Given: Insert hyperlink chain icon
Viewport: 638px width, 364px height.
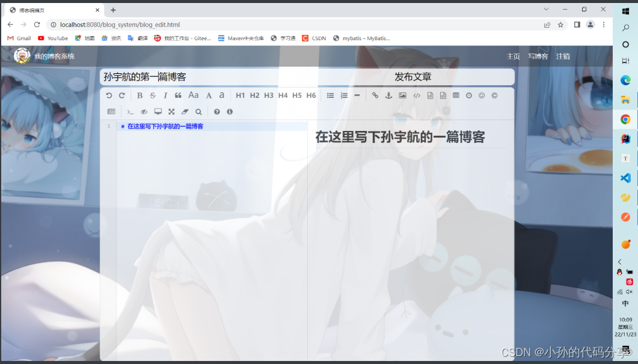Looking at the screenshot, I should tap(375, 96).
